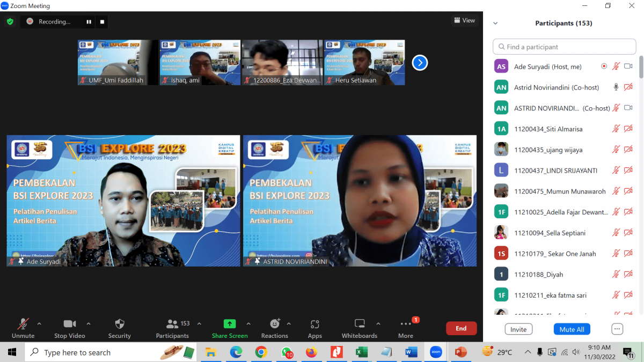This screenshot has width=644, height=362.
Task: Toggle Ade Suryadi muted microphone icon
Action: 616,67
